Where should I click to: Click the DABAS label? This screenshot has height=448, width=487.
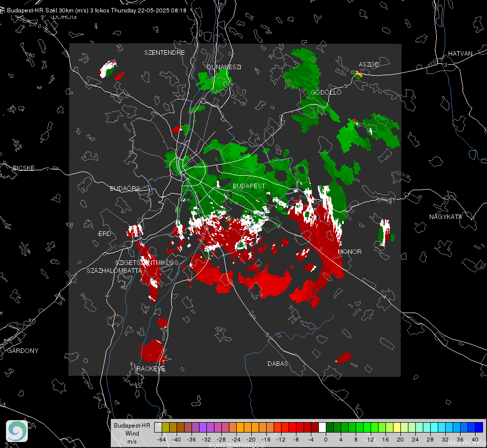click(x=278, y=363)
